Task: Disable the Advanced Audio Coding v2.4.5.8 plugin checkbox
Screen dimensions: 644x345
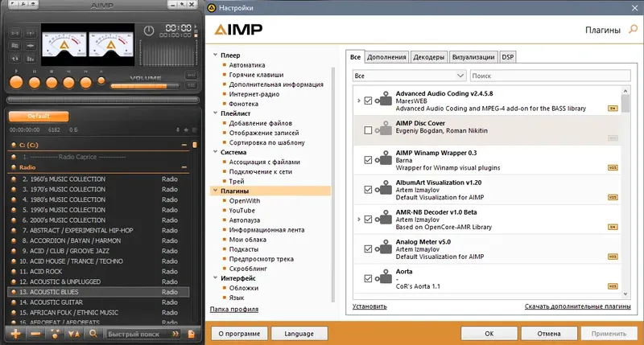Action: coord(368,101)
